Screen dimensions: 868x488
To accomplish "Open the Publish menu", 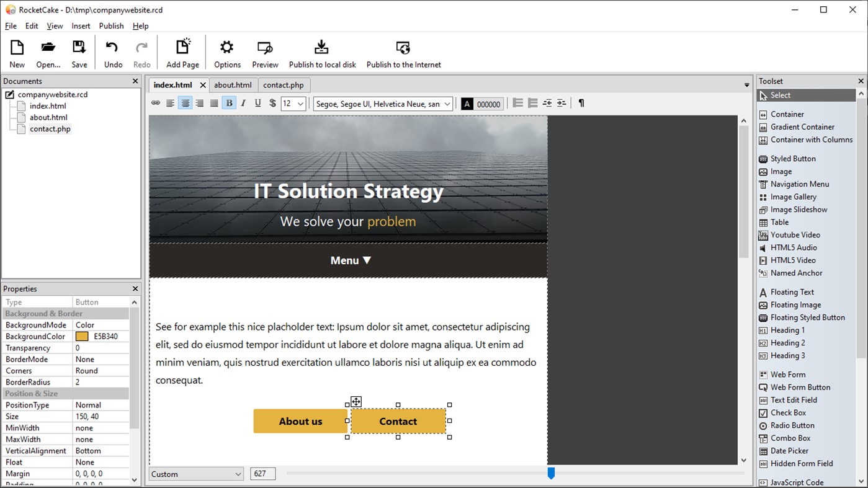I will click(x=111, y=26).
